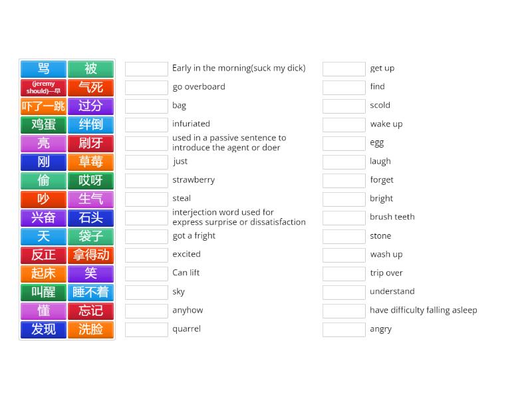
Task: Select the 鸡蛋 word tile
Action: coord(43,125)
